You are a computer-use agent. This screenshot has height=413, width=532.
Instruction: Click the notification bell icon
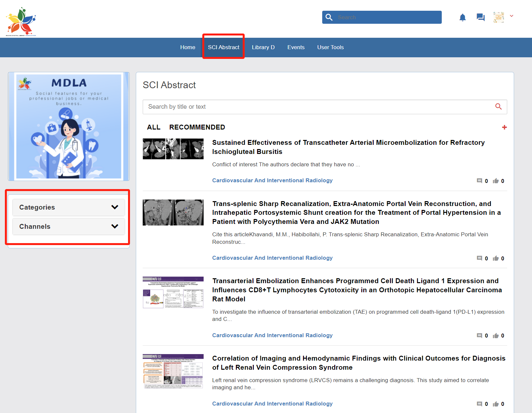tap(462, 17)
